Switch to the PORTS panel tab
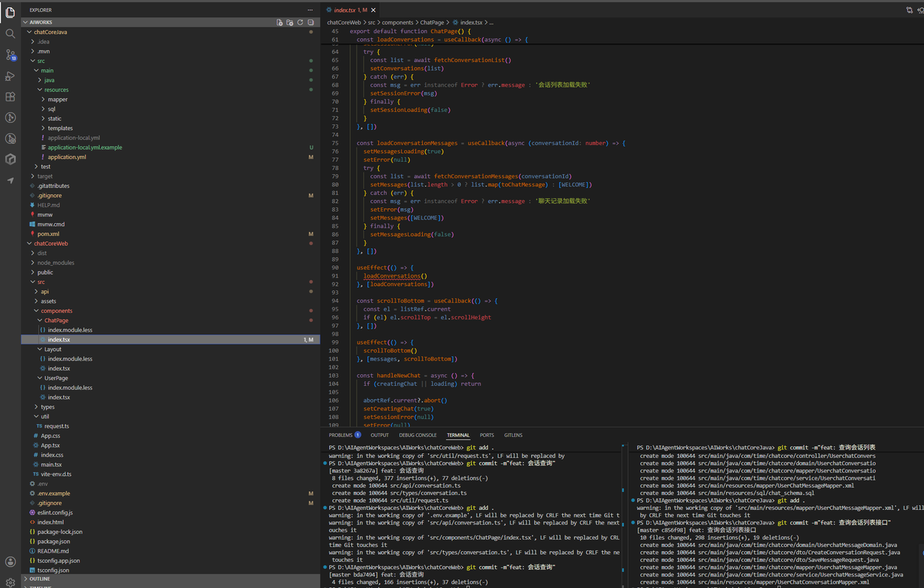 [x=487, y=435]
